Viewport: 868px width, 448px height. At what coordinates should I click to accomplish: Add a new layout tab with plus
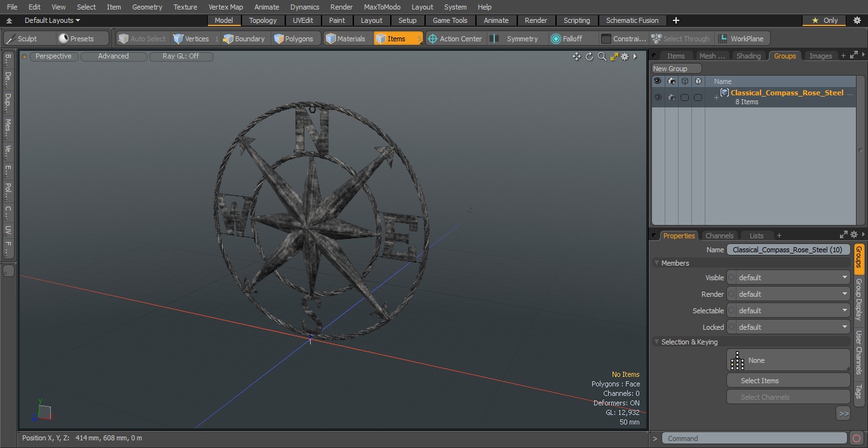click(675, 20)
